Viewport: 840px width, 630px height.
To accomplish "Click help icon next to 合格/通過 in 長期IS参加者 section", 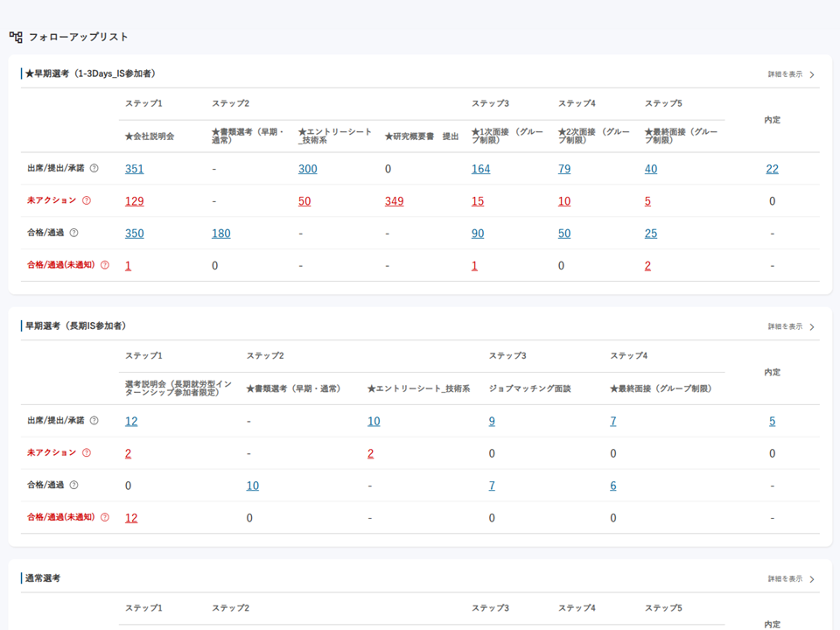I will (74, 485).
